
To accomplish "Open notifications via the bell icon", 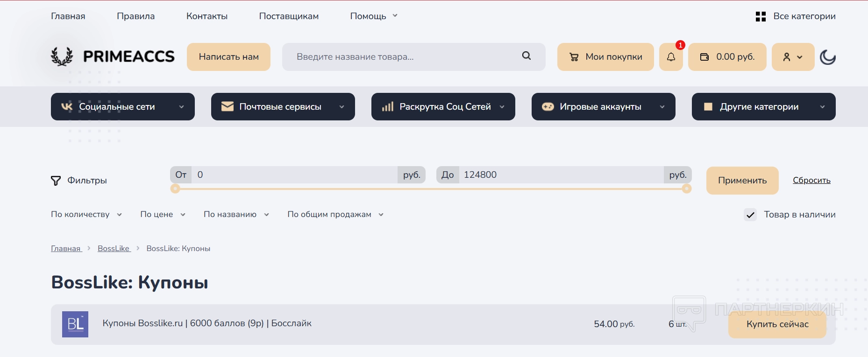I will click(671, 57).
